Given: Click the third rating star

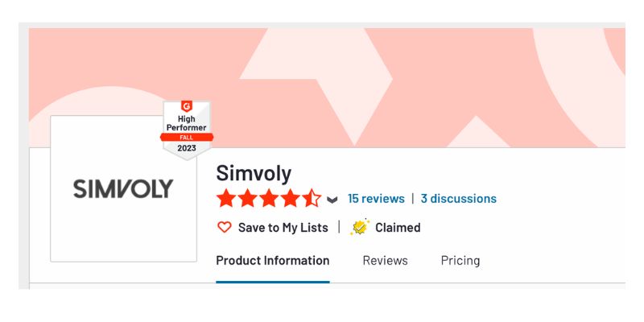Looking at the screenshot, I should pyautogui.click(x=269, y=198).
